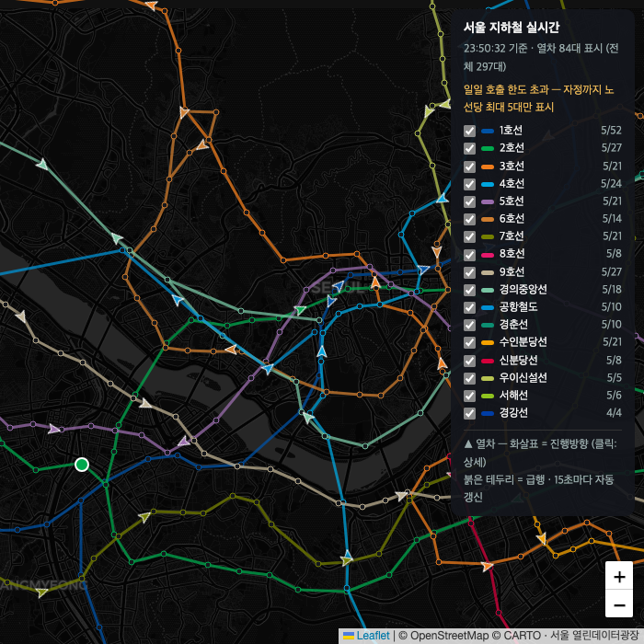This screenshot has height=644, width=644.
Task: Uncheck the 1호선 line checkbox
Action: click(x=469, y=131)
